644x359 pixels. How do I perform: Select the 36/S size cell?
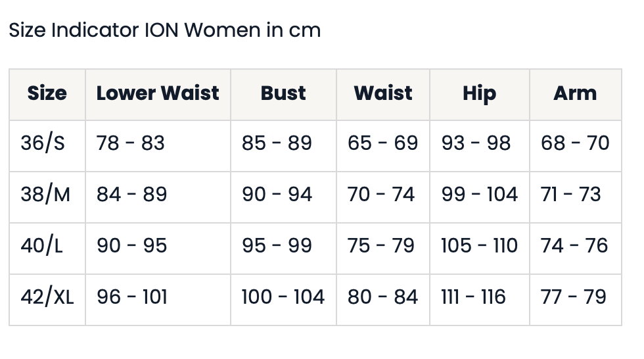[x=43, y=143]
